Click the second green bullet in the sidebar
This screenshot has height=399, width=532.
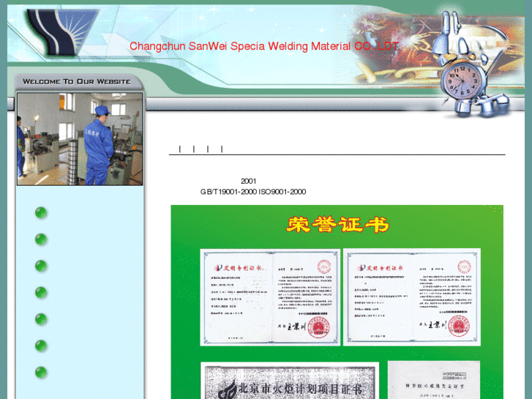point(41,239)
